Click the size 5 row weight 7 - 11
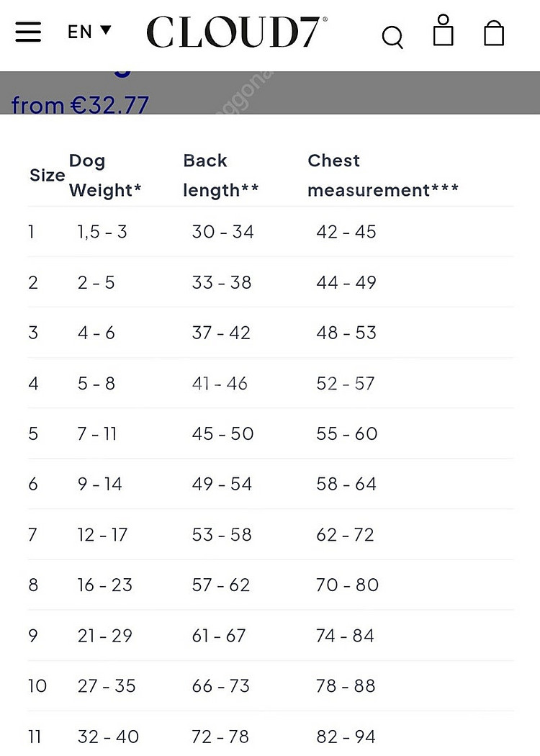 (97, 433)
